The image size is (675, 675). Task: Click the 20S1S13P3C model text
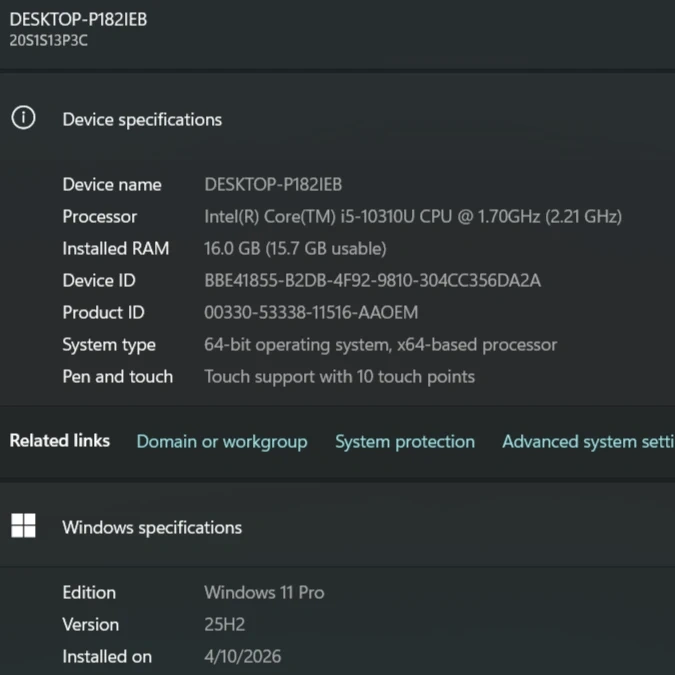pyautogui.click(x=48, y=41)
